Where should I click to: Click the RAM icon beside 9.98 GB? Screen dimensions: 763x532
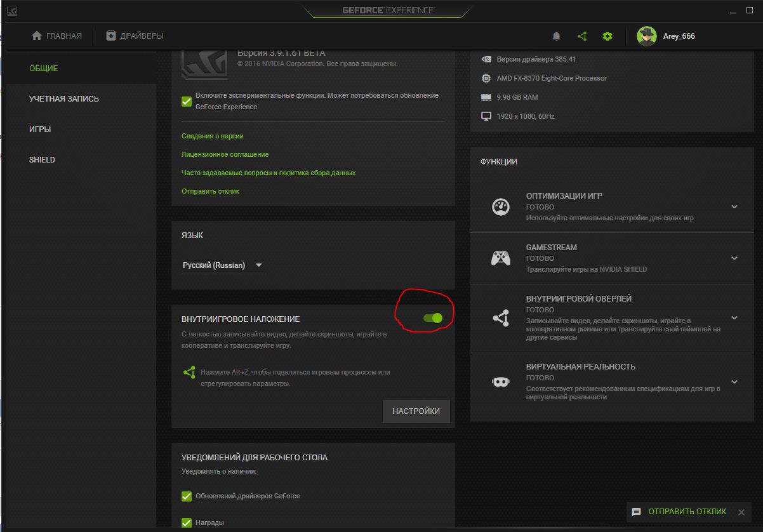coord(486,97)
